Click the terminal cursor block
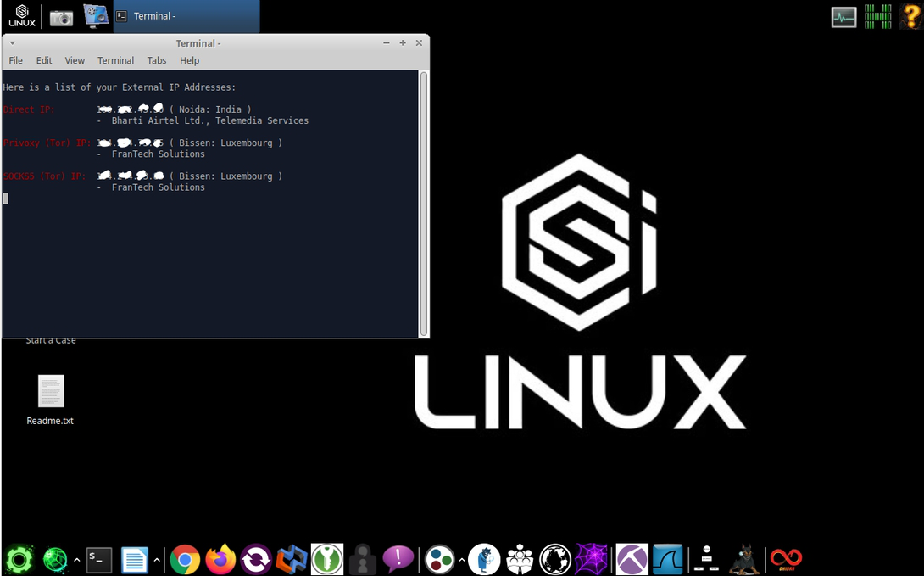This screenshot has height=576, width=924. pyautogui.click(x=6, y=199)
